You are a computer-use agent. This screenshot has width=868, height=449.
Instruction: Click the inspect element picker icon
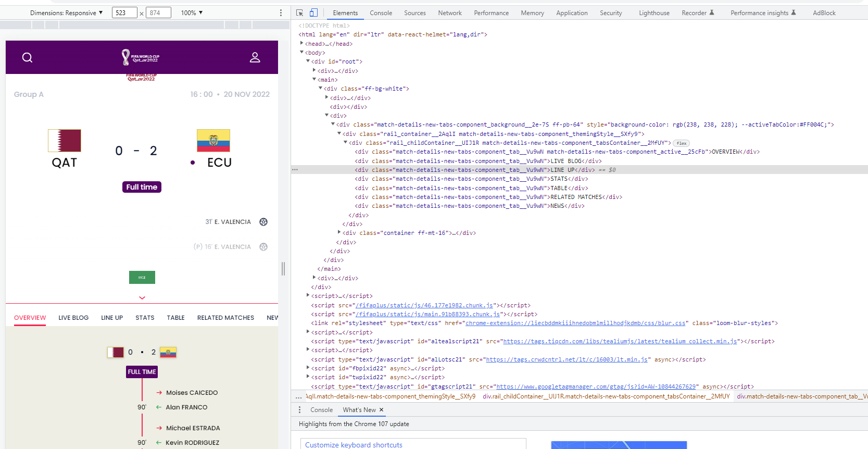[x=300, y=13]
